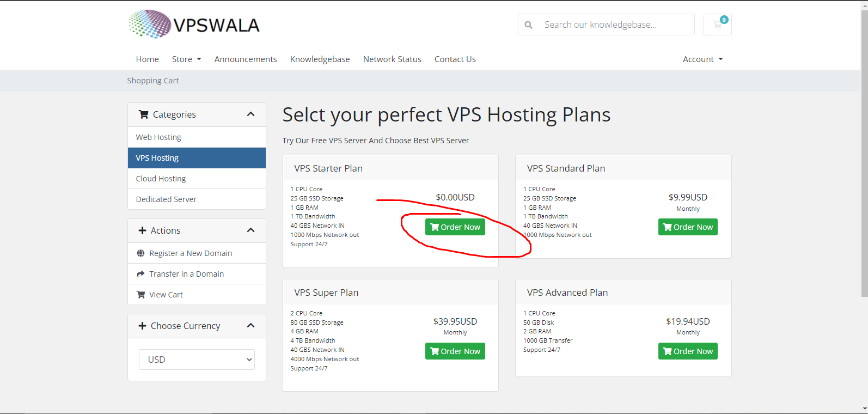Viewport: 868px width, 414px height.
Task: Click the search magnifier icon
Action: point(528,25)
